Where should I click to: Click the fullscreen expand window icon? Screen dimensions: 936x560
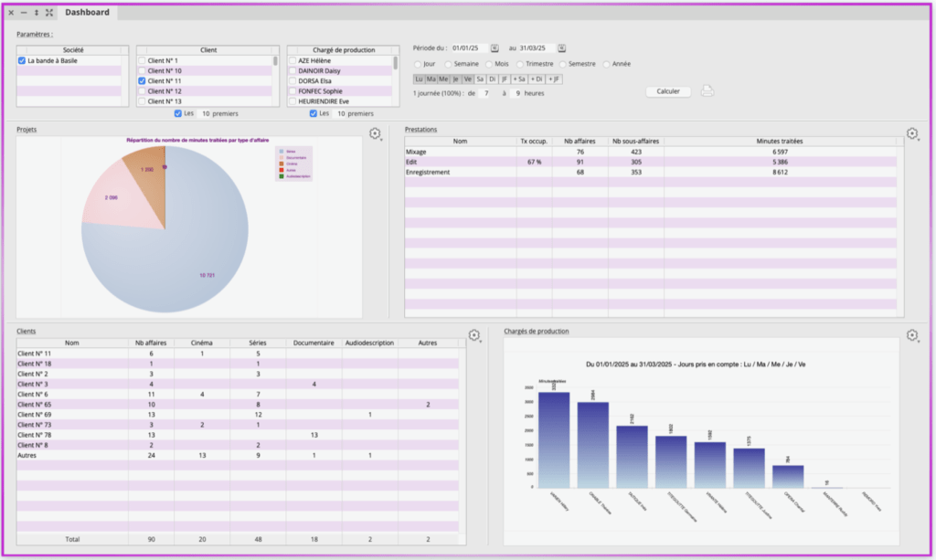click(x=48, y=13)
